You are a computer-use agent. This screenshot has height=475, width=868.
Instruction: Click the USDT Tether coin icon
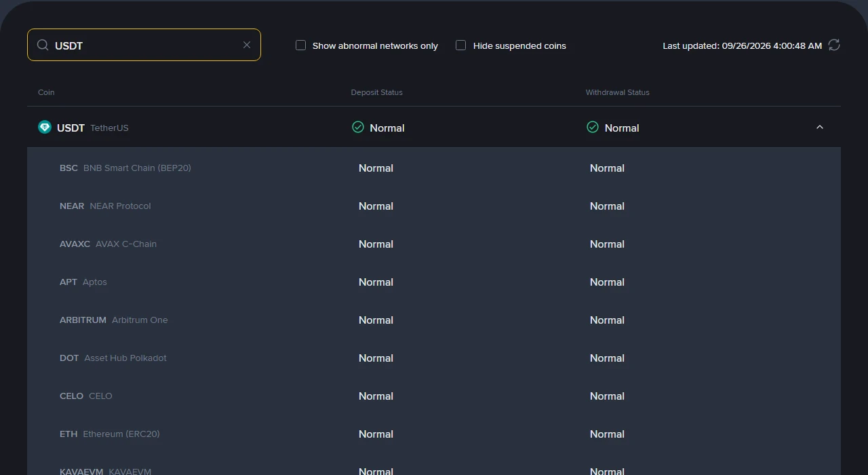pyautogui.click(x=45, y=127)
